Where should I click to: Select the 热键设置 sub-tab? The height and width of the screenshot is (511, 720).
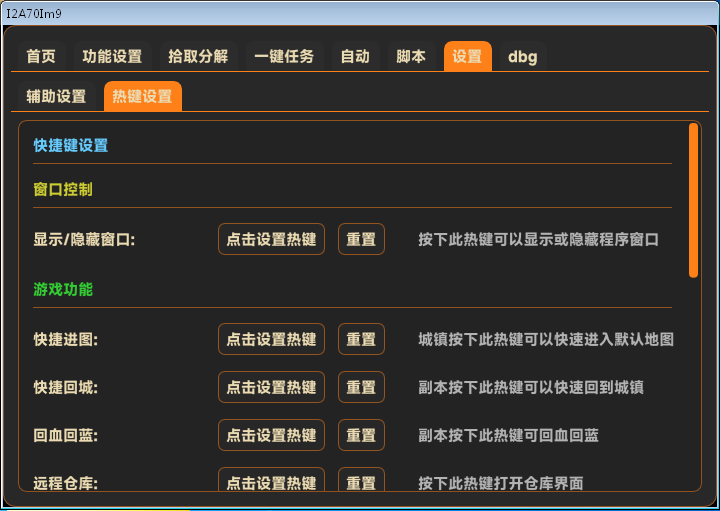(x=142, y=97)
